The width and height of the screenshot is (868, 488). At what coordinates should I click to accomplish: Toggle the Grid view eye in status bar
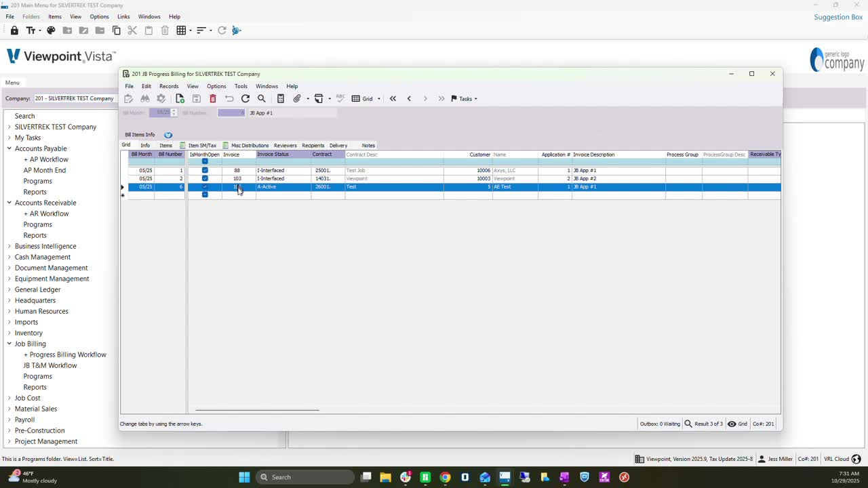(732, 424)
